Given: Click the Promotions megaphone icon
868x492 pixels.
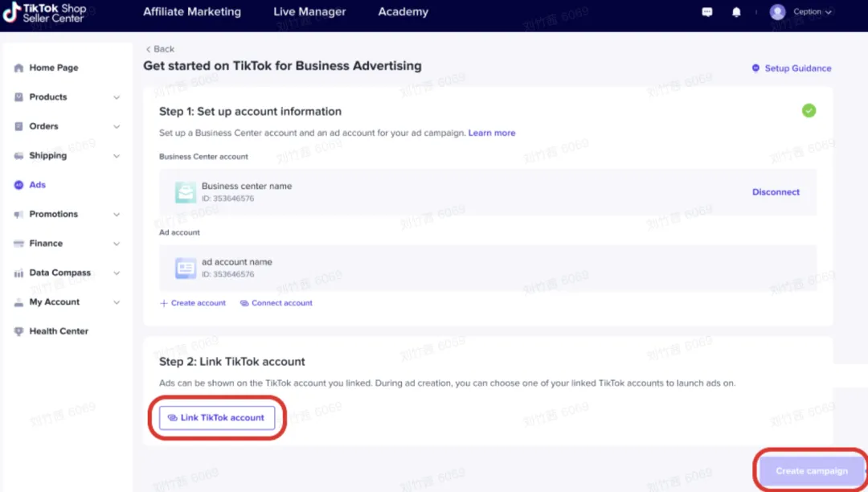Looking at the screenshot, I should pos(18,214).
